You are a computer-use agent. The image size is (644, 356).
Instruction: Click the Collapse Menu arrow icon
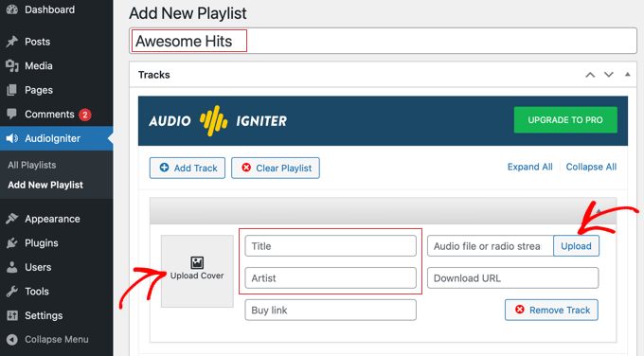click(x=12, y=339)
